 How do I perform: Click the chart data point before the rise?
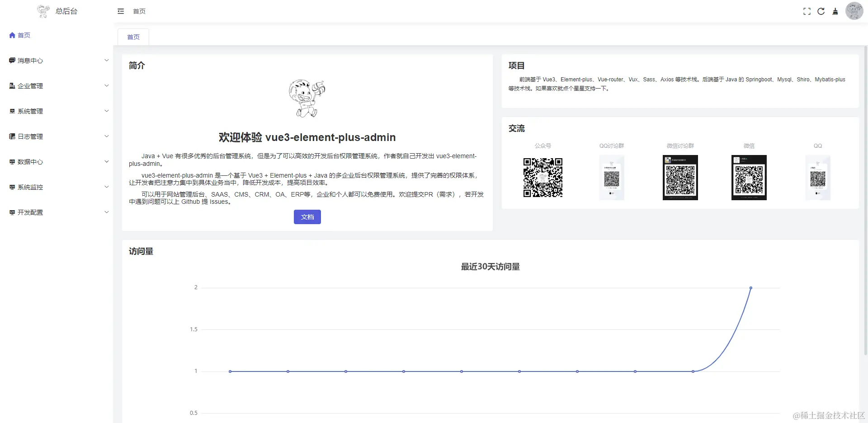tap(693, 371)
